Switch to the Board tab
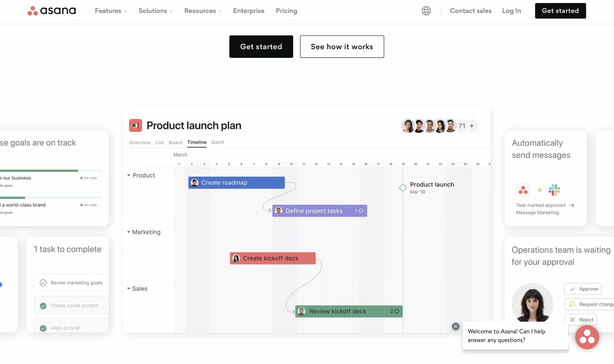The width and height of the screenshot is (614, 364). 175,142
